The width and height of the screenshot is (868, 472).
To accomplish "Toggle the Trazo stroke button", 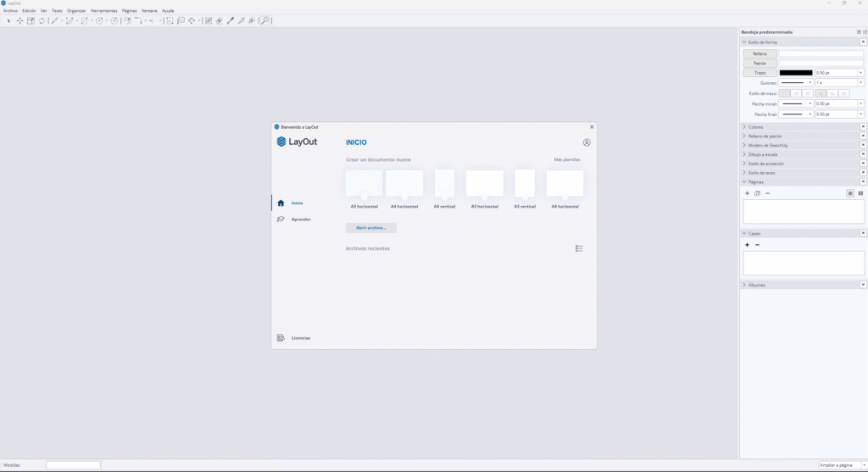I will (x=759, y=73).
